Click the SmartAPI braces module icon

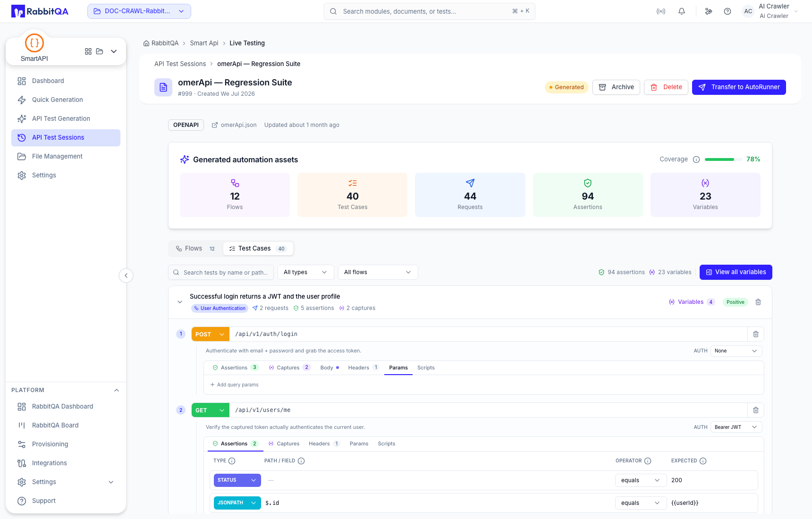(x=34, y=43)
